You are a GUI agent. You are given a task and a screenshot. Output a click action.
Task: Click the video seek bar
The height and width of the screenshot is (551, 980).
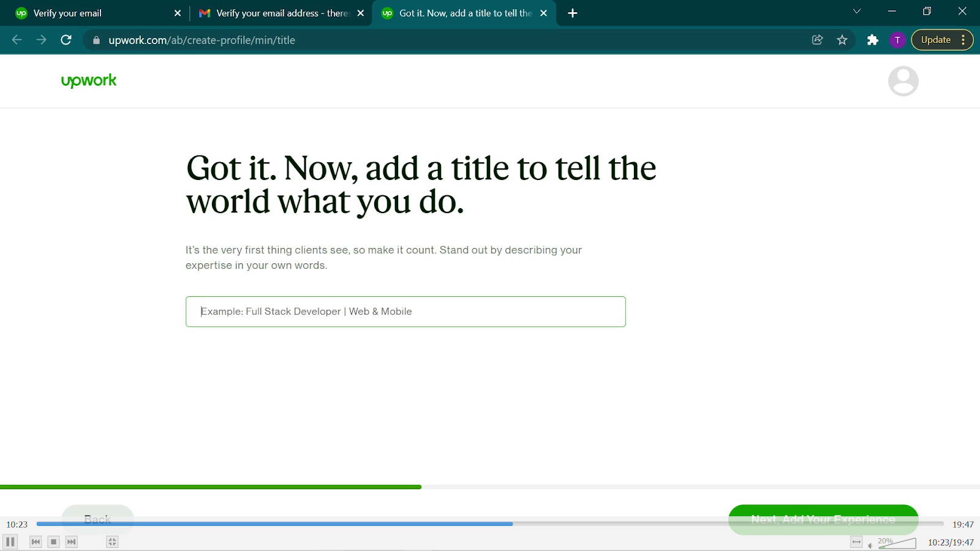tap(490, 524)
